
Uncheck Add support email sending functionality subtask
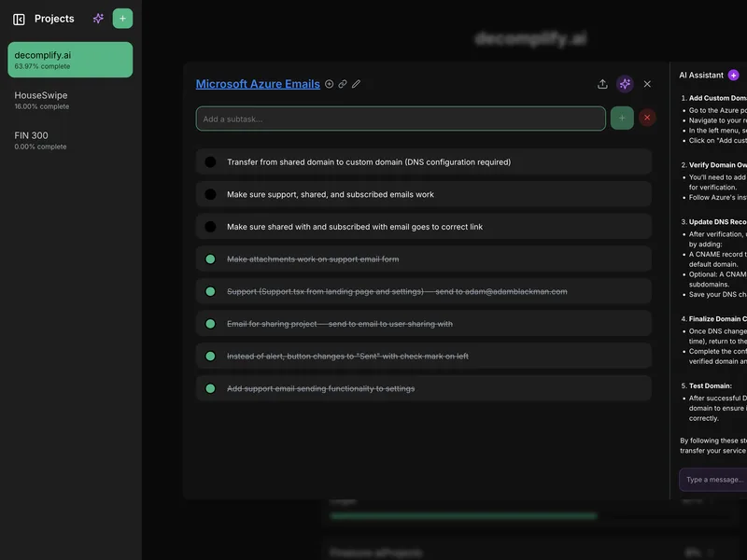210,388
